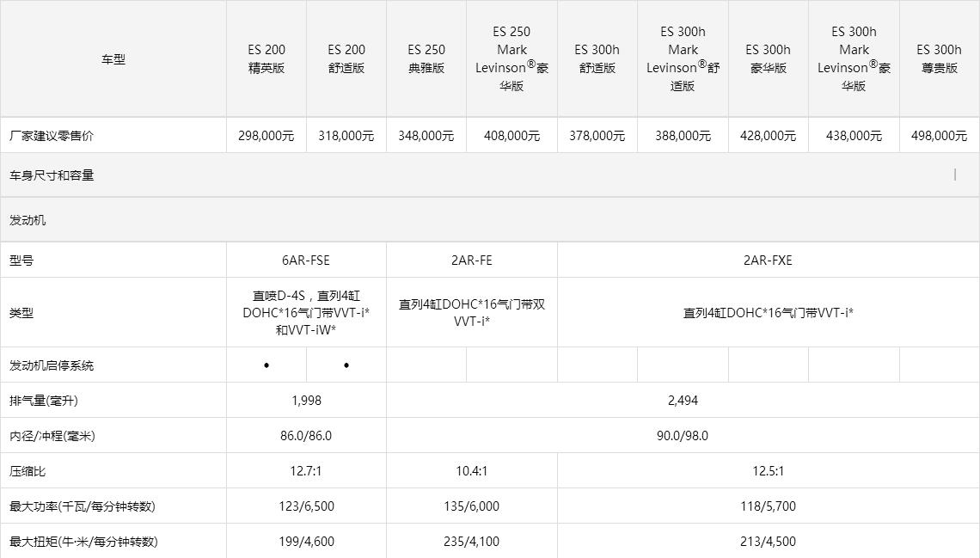This screenshot has height=558, width=980.
Task: Click the 2AR-FXE engine model cell
Action: [x=769, y=261]
